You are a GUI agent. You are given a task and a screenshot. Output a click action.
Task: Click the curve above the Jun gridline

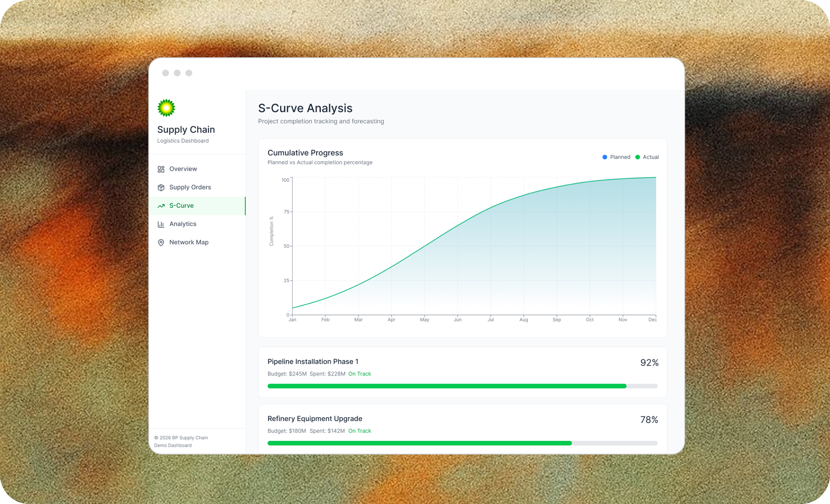[457, 226]
